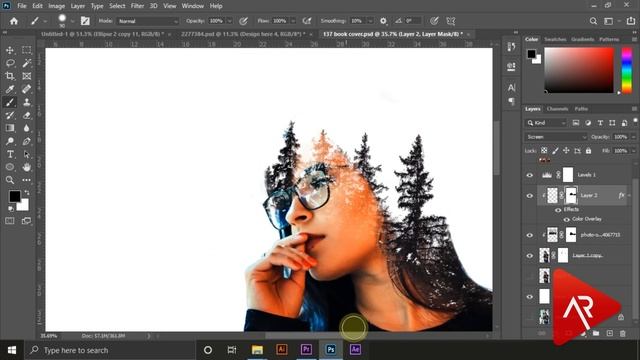Open the brush Mode dropdown
This screenshot has height=360, width=640.
(148, 21)
